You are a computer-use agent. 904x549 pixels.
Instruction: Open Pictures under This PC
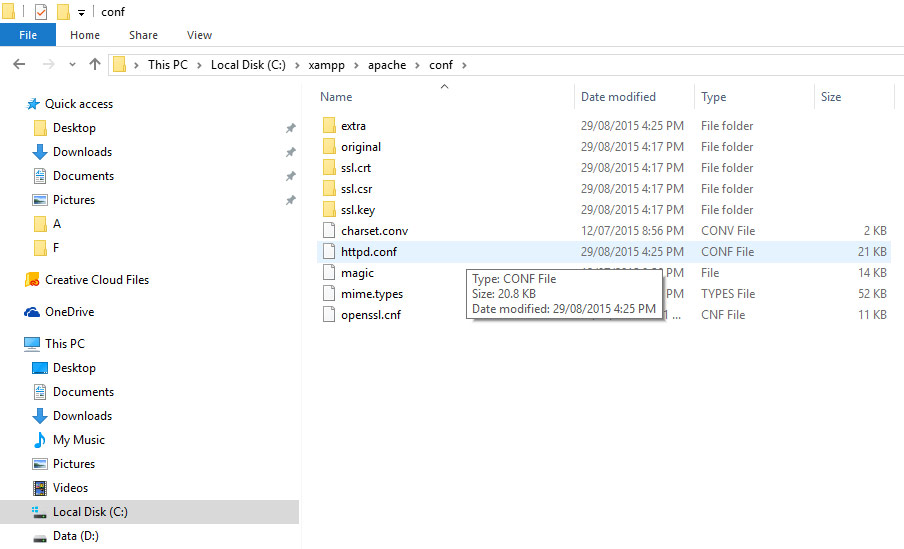74,464
